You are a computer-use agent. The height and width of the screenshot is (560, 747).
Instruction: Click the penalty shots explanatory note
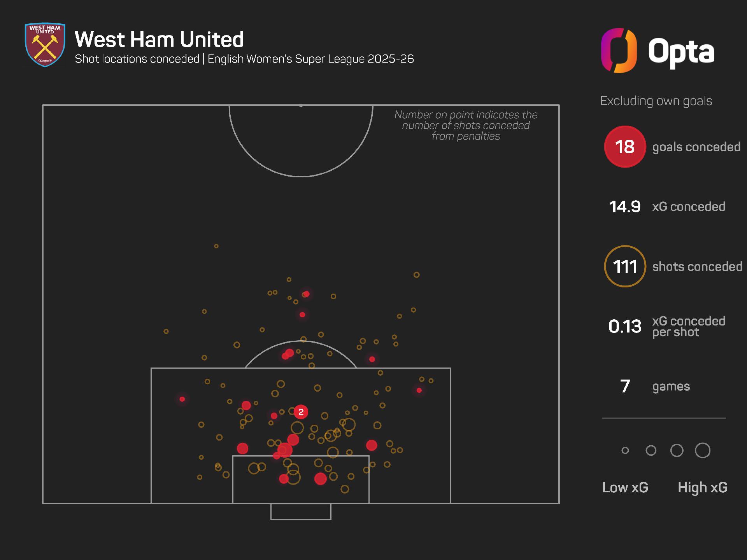(x=466, y=125)
